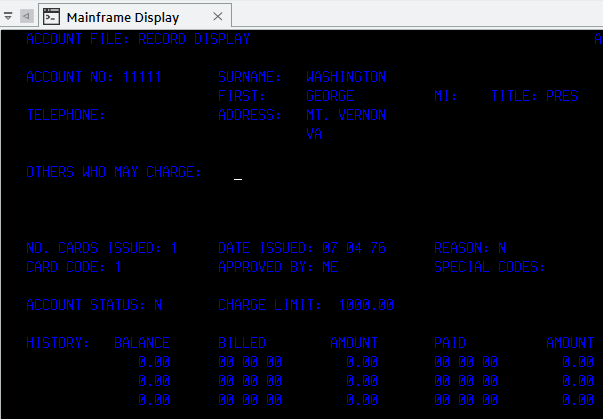Image resolution: width=603 pixels, height=419 pixels.
Task: Click the Address line MT. VERNON
Action: point(346,115)
